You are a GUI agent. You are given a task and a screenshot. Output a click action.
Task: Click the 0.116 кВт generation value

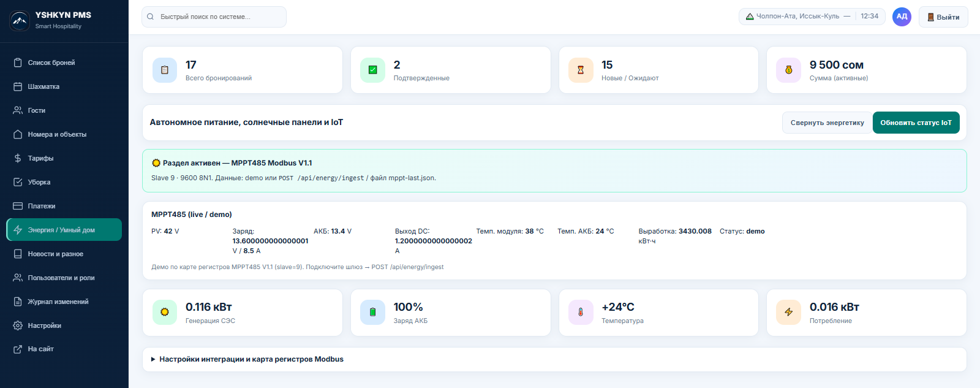coord(208,307)
